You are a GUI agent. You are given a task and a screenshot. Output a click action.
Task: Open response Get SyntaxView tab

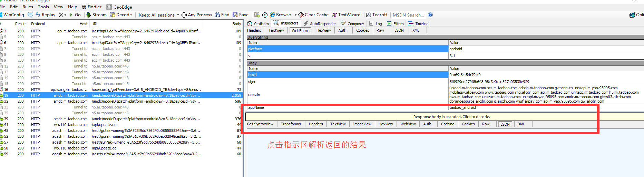coord(260,124)
